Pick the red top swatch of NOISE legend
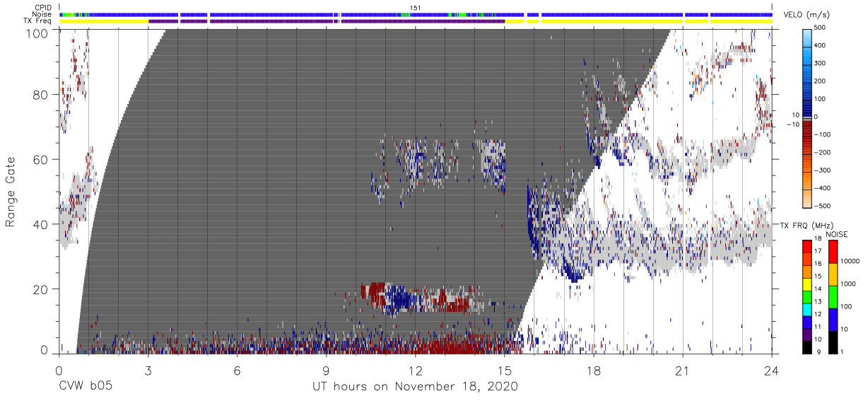Viewport: 868px width, 401px height. pos(833,252)
